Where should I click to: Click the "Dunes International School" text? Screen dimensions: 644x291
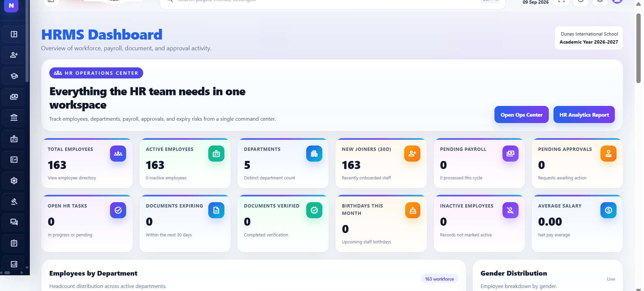pos(589,34)
